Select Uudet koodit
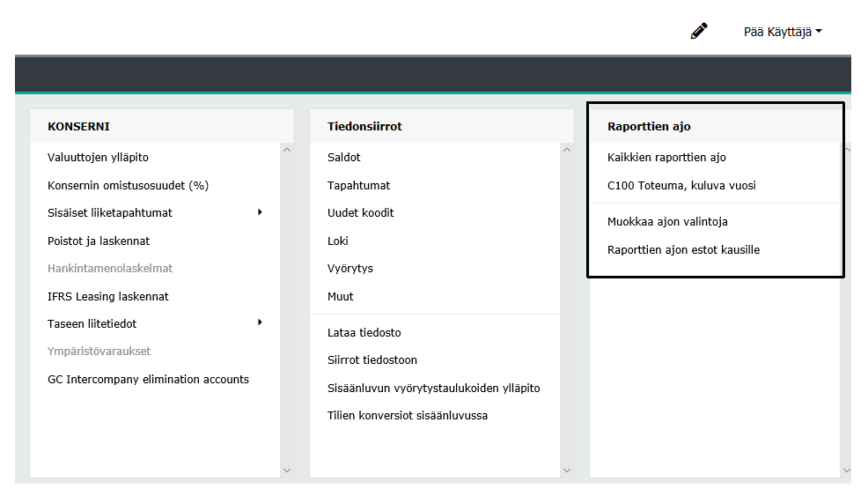The width and height of the screenshot is (868, 489). (360, 213)
